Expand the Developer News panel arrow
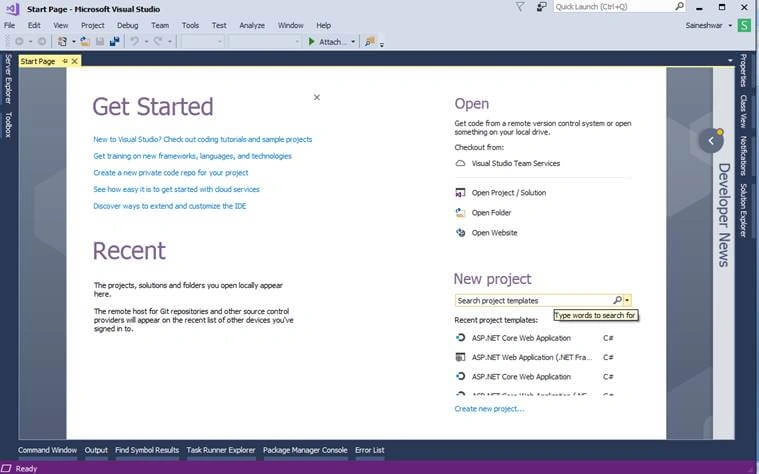This screenshot has height=474, width=759. 711,141
